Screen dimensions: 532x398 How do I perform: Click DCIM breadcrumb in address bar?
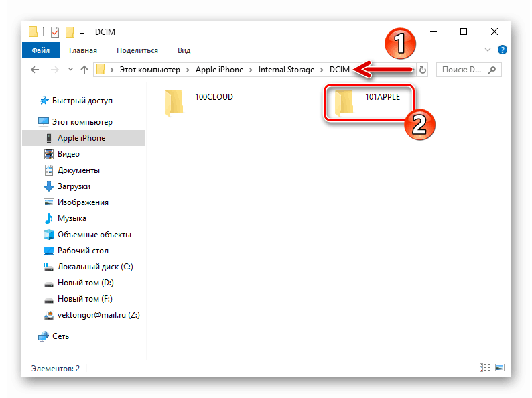click(x=339, y=70)
